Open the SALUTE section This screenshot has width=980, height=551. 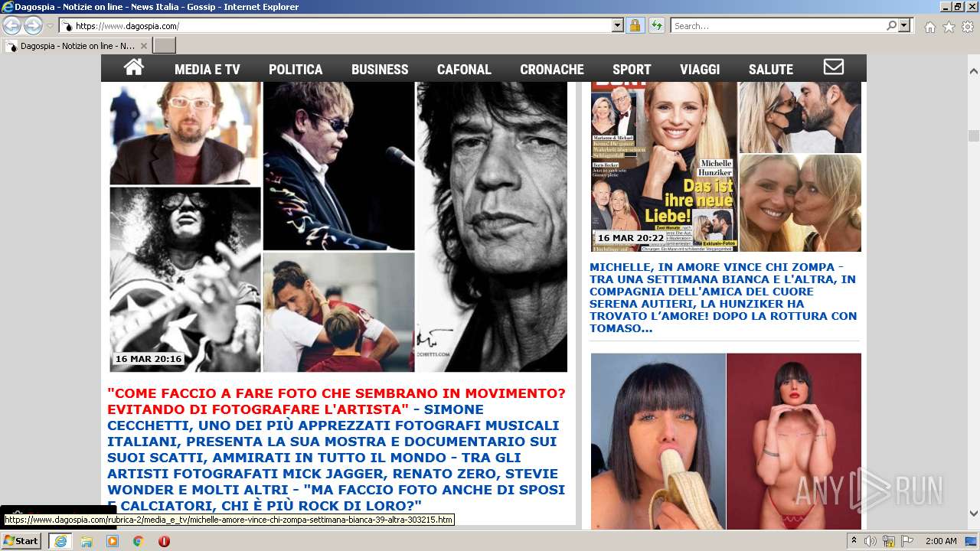tap(771, 69)
